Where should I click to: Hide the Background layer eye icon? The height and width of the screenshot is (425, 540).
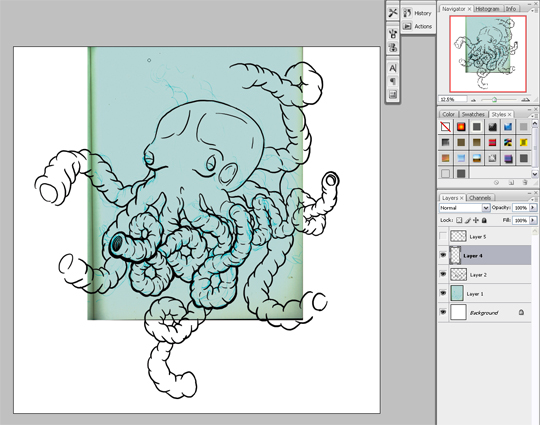(x=443, y=312)
